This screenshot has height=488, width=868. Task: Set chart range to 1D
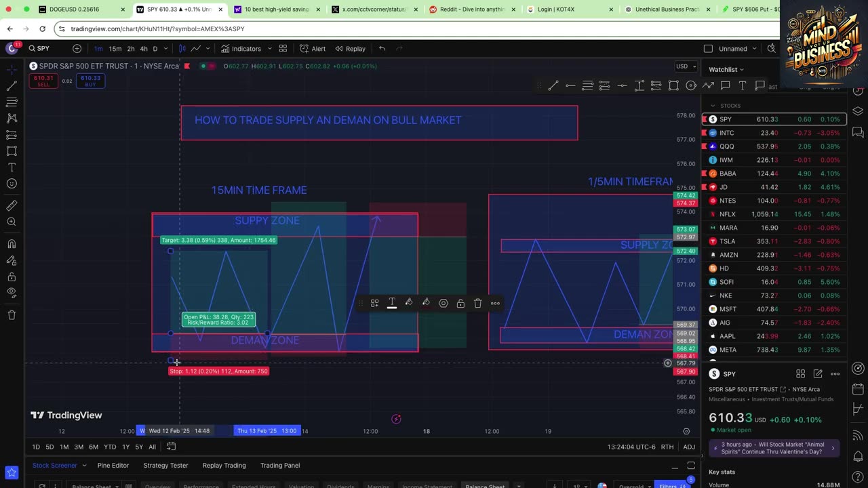tap(36, 447)
